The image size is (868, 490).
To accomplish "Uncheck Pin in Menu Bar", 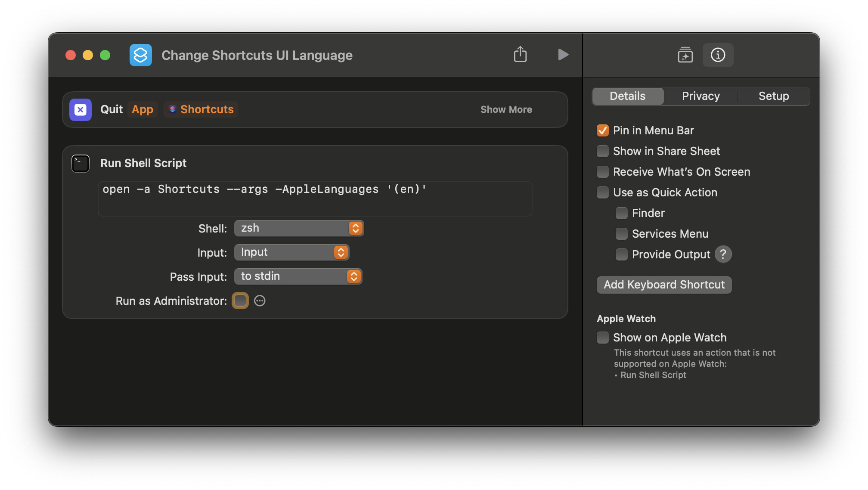I will (603, 130).
